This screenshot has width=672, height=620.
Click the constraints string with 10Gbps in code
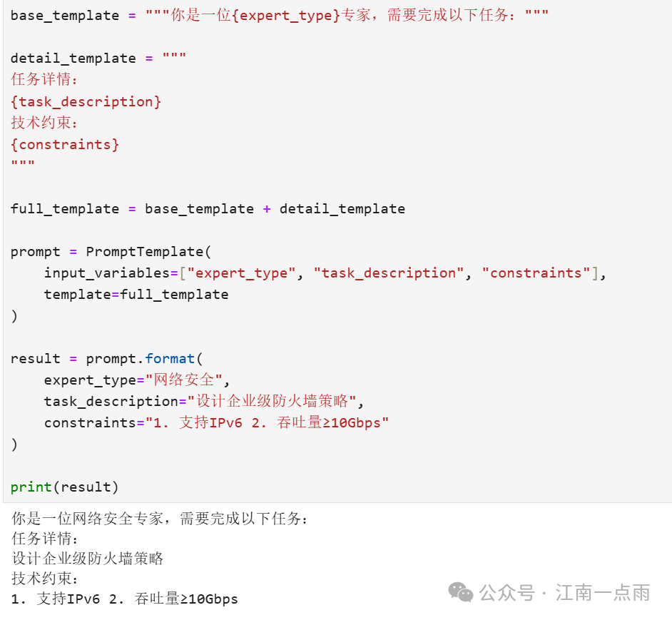click(x=267, y=423)
